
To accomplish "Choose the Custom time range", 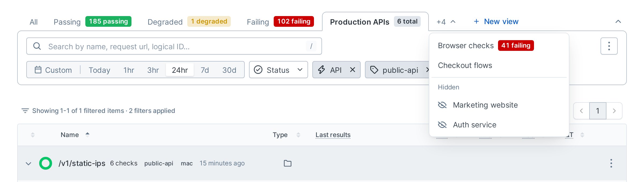I will [x=53, y=70].
